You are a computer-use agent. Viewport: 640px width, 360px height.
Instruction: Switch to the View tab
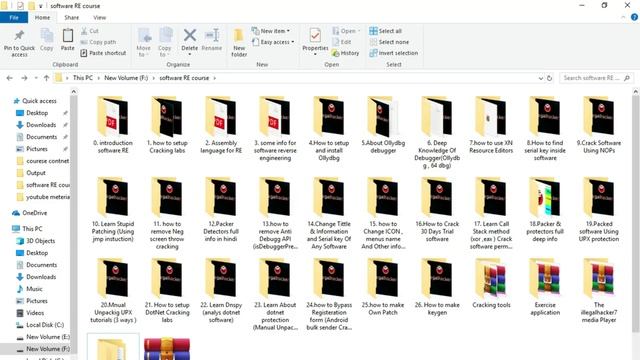pos(100,18)
